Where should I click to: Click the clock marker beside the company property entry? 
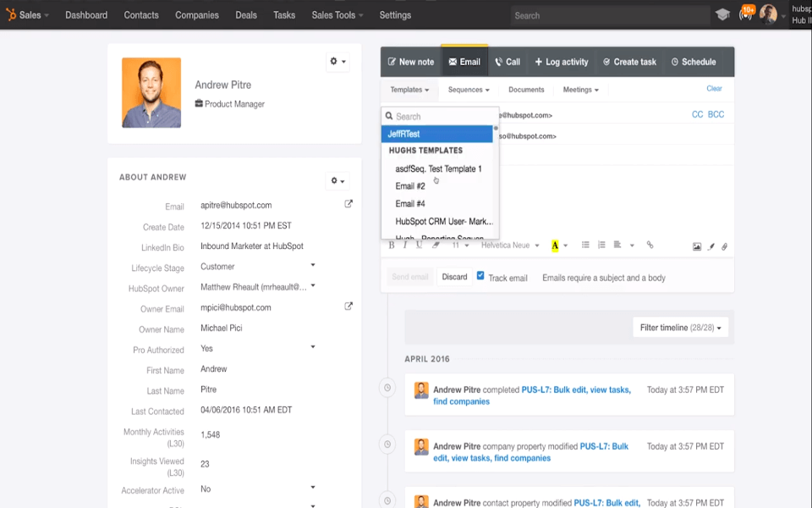click(x=387, y=444)
